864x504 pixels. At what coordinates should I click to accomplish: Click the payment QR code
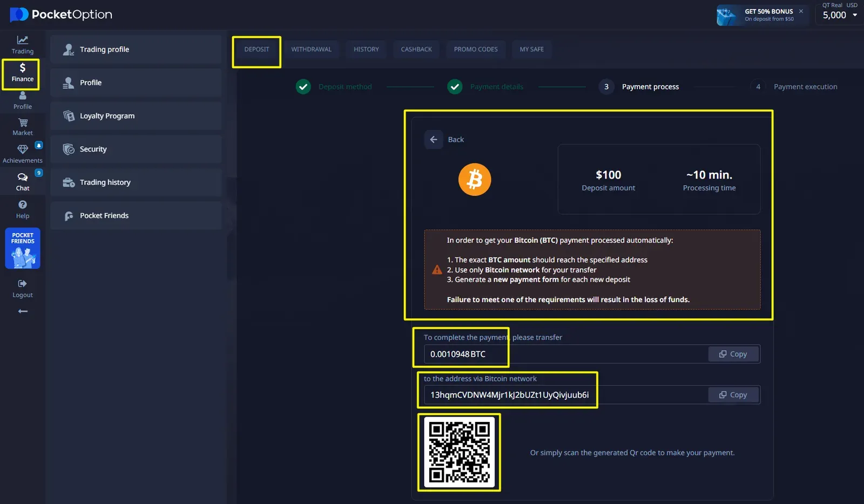(459, 452)
